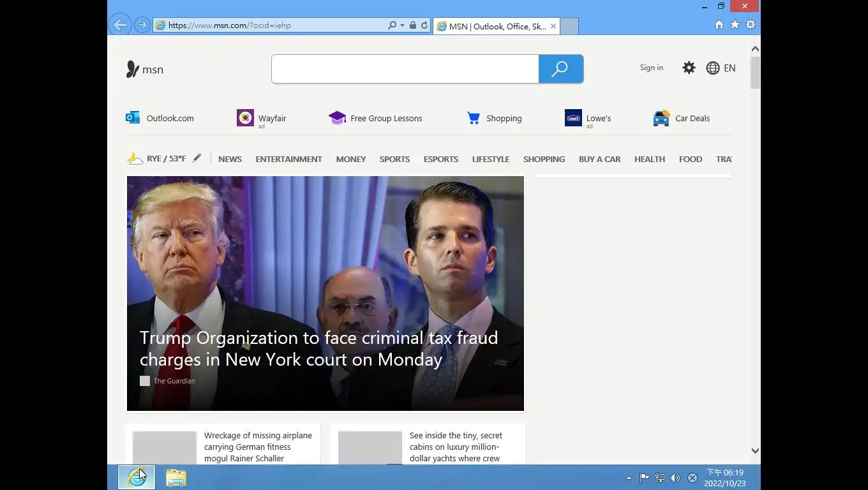The width and height of the screenshot is (868, 490).
Task: Open the HEALTH navigation section
Action: click(650, 159)
